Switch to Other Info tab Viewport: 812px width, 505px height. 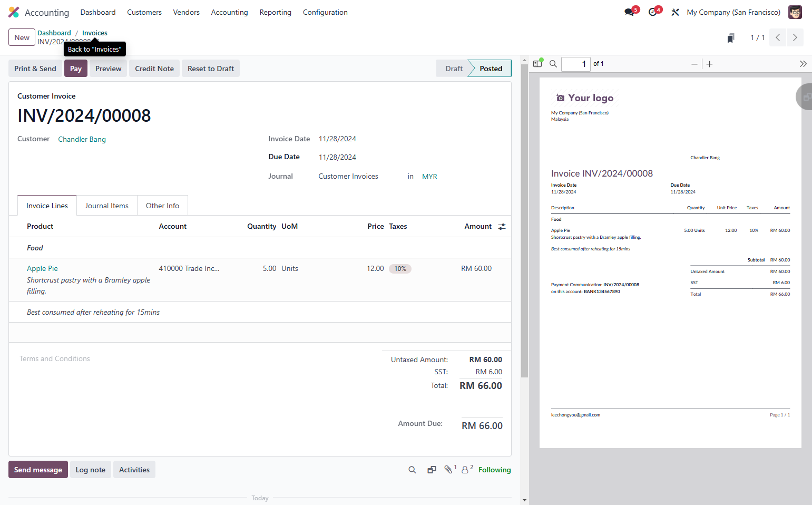[162, 206]
